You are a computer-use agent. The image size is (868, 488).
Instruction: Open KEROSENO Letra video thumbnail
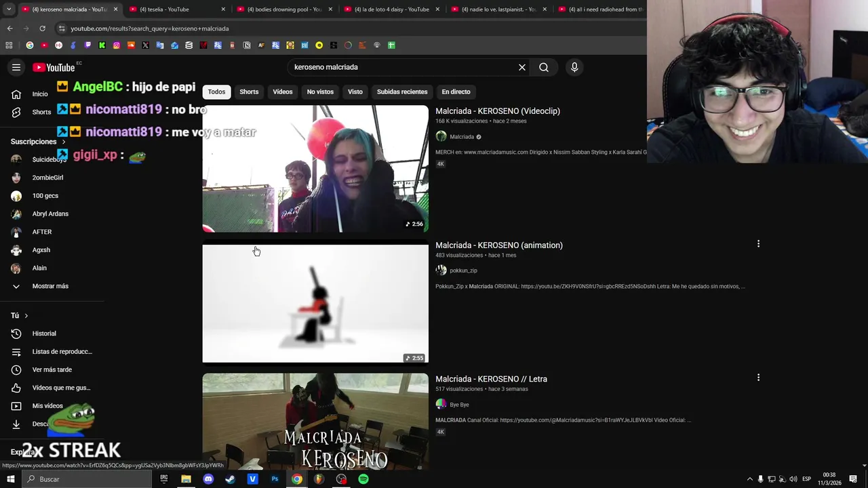click(x=315, y=422)
